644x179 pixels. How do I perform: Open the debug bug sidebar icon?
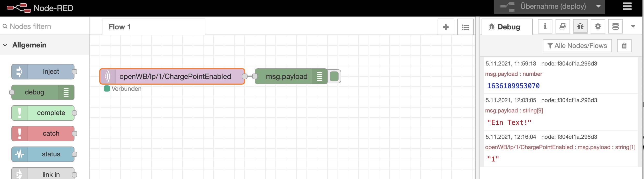(x=580, y=26)
